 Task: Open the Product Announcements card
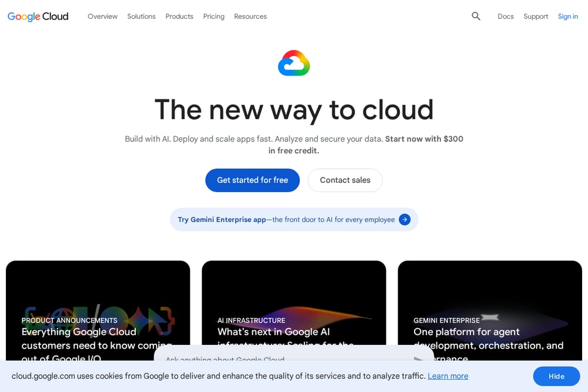click(98, 311)
